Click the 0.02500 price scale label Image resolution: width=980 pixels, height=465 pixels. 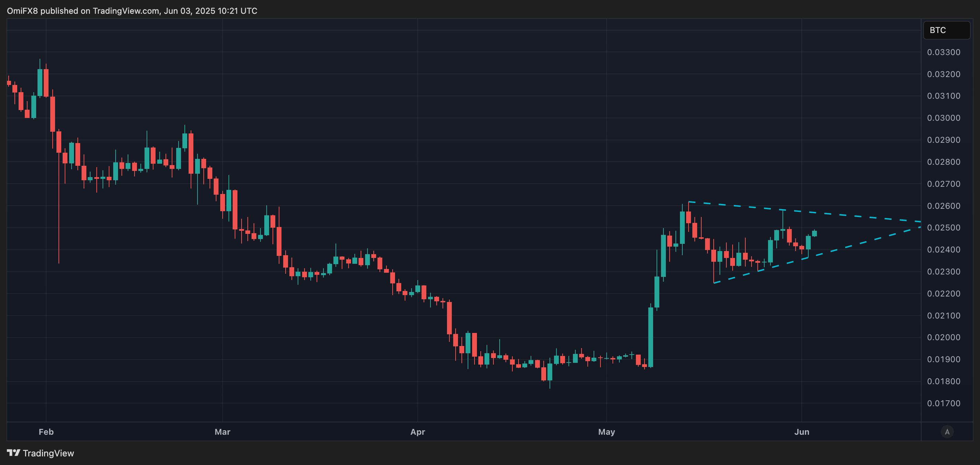[x=943, y=227]
